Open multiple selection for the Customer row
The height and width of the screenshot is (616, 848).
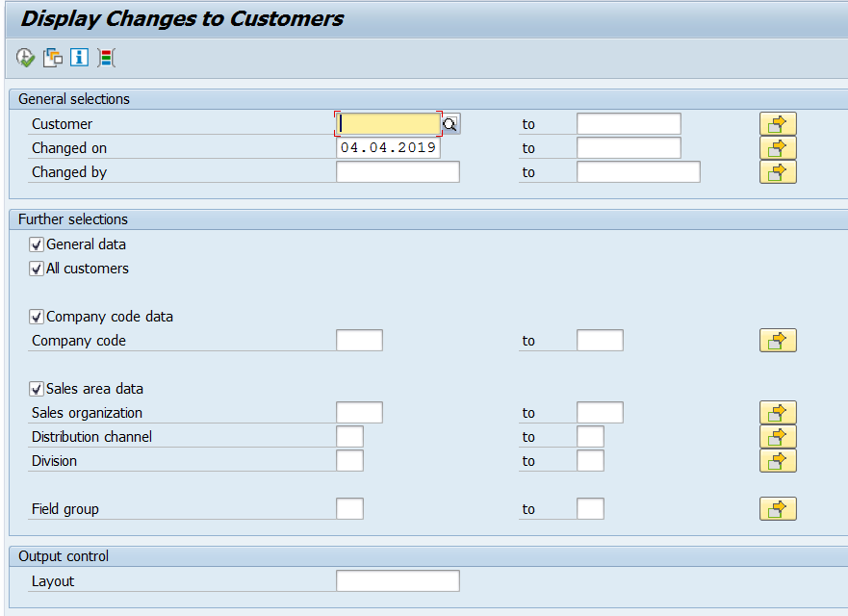point(778,124)
